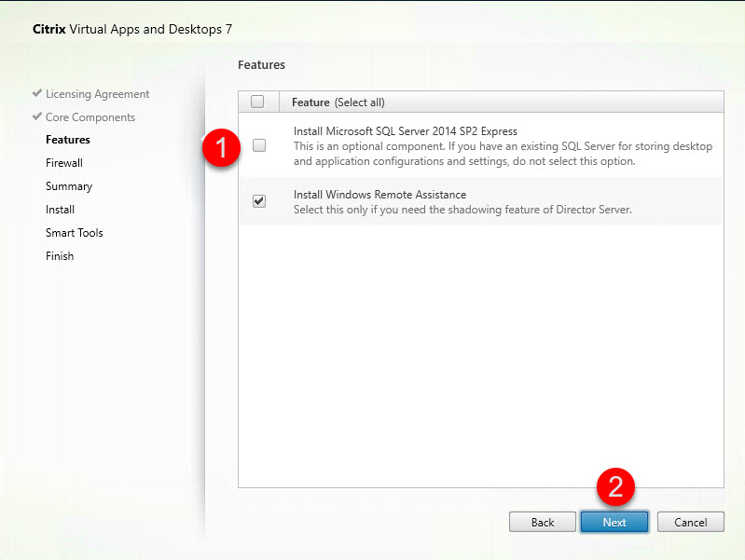Click the Features page heading

click(x=261, y=64)
